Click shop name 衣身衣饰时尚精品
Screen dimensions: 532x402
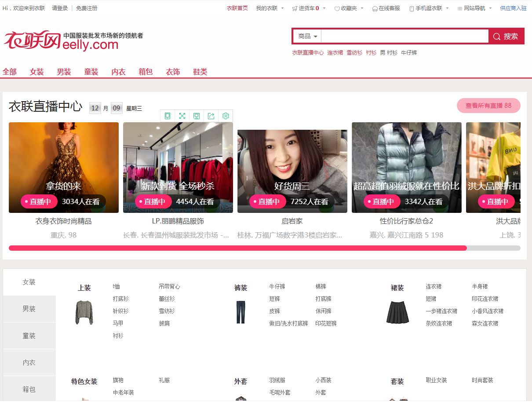pos(64,221)
